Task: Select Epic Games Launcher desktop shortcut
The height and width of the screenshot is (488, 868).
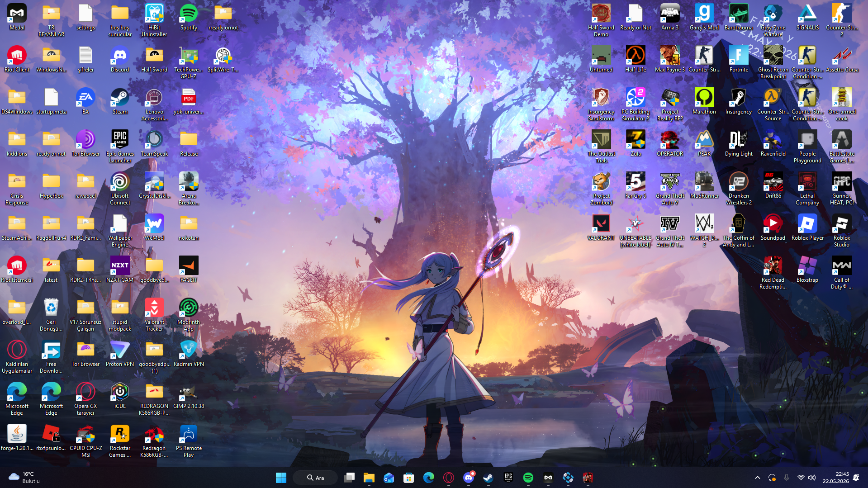Action: [x=120, y=147]
